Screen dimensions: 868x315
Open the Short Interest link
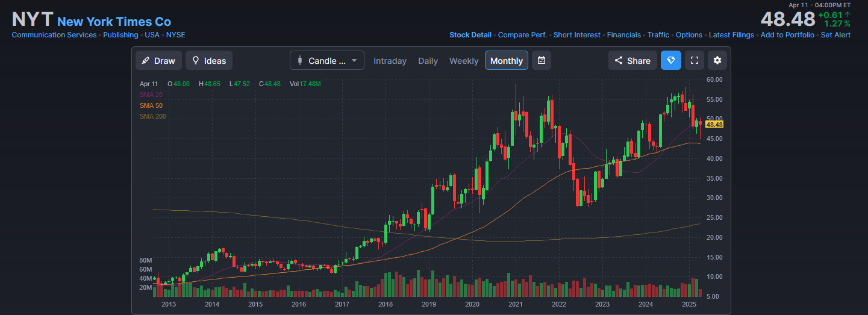coord(576,35)
